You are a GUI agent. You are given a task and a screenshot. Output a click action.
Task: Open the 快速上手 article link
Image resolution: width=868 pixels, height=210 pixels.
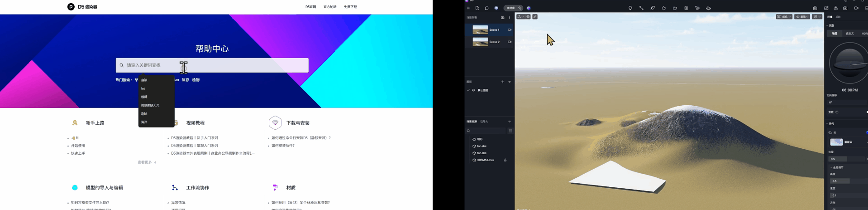(78, 153)
